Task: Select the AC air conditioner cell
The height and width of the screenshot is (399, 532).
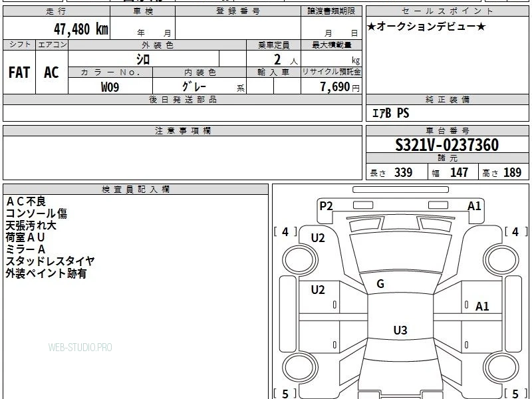Action: point(51,72)
